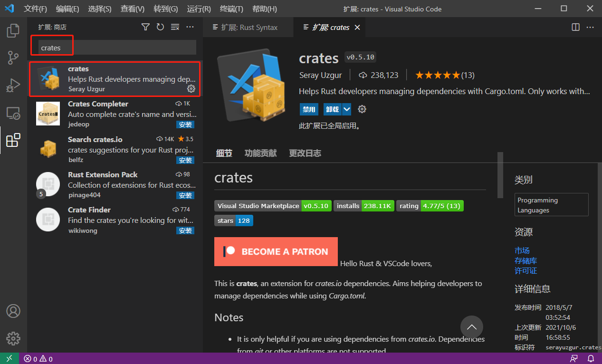The width and height of the screenshot is (602, 364).
Task: Open extensions view more actions menu
Action: [190, 27]
